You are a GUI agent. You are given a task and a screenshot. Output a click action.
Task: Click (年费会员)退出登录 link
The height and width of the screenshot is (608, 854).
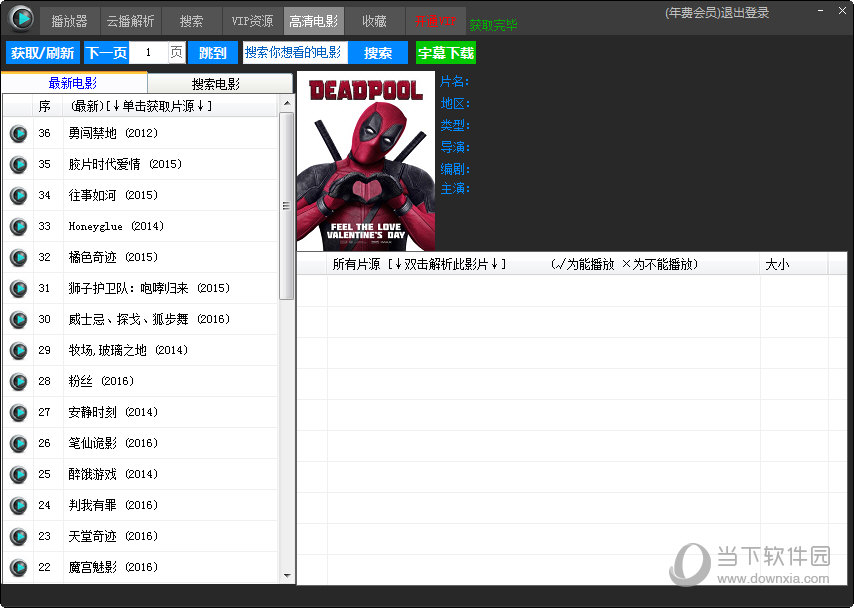717,13
